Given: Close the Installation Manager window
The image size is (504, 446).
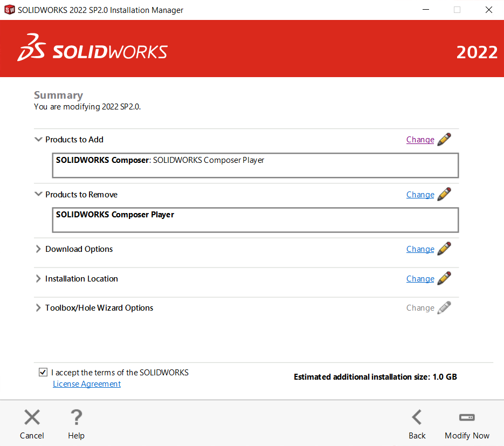Looking at the screenshot, I should (489, 10).
